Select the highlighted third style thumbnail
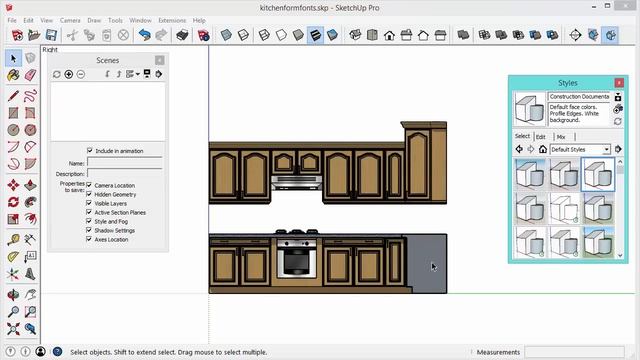 (x=598, y=175)
